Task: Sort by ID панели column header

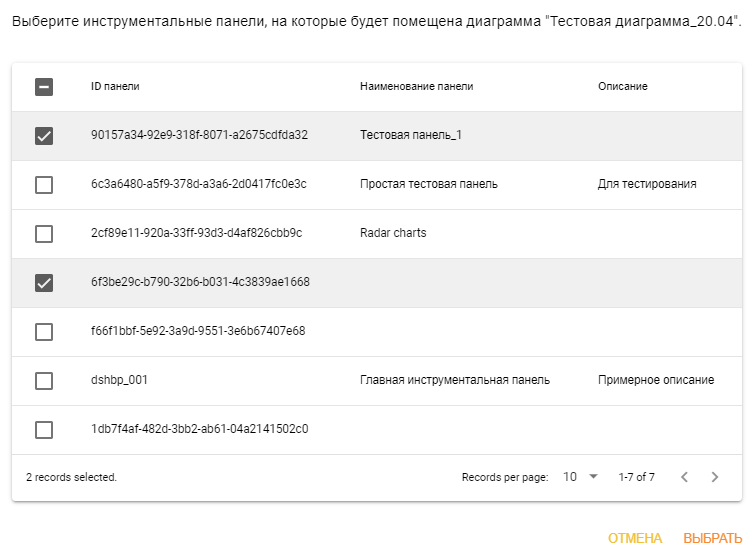Action: (x=115, y=86)
